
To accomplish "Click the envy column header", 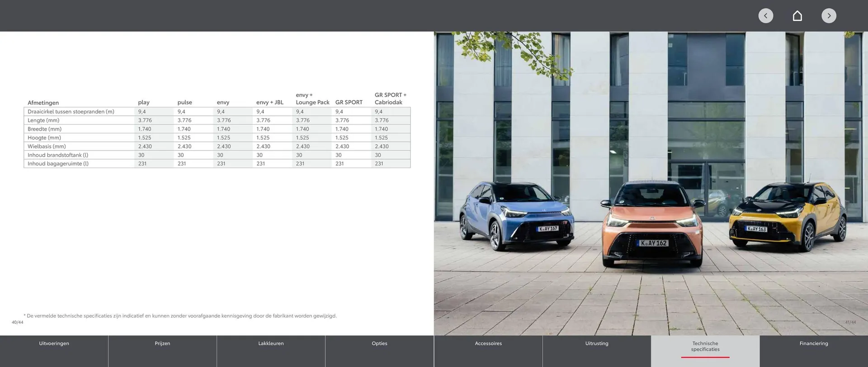I will pyautogui.click(x=223, y=103).
